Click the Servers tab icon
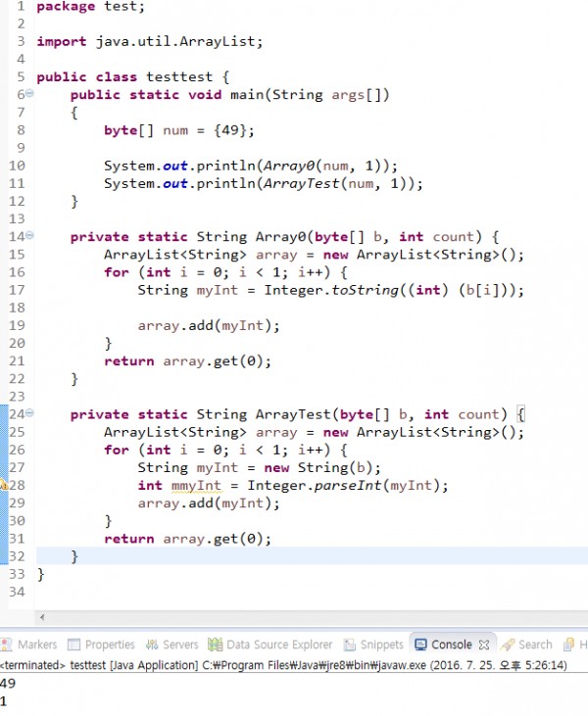Screen dimensions: 588x716 coord(152,644)
